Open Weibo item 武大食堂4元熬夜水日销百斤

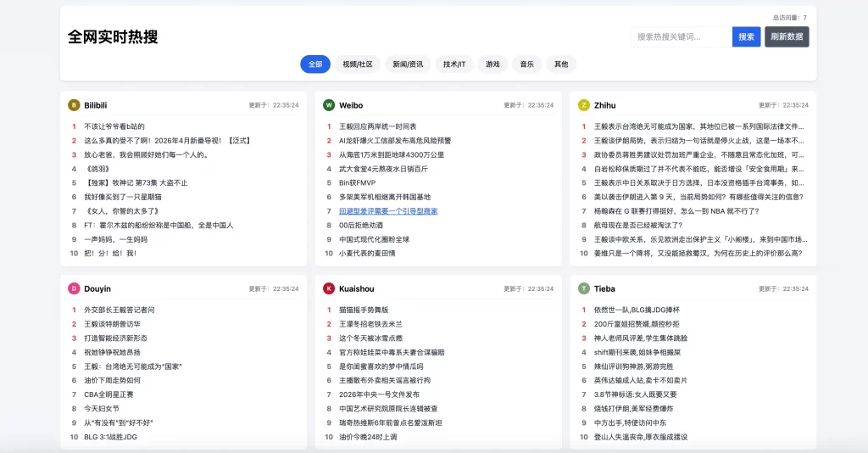384,169
